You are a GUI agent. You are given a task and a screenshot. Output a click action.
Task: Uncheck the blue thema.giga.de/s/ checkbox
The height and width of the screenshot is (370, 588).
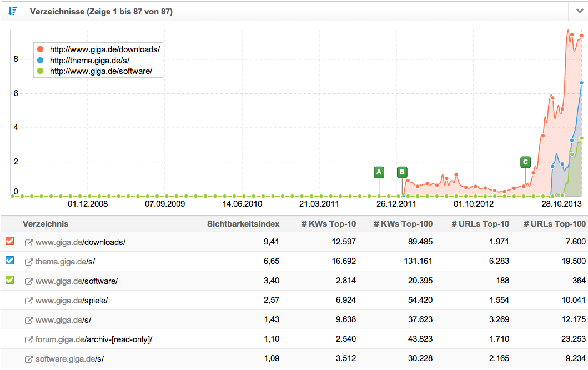click(x=9, y=261)
